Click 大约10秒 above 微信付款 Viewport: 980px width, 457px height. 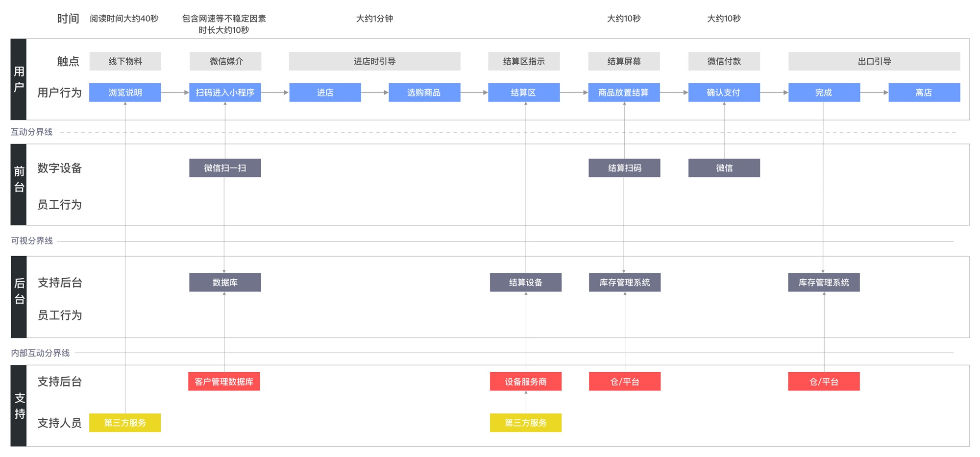pos(724,19)
